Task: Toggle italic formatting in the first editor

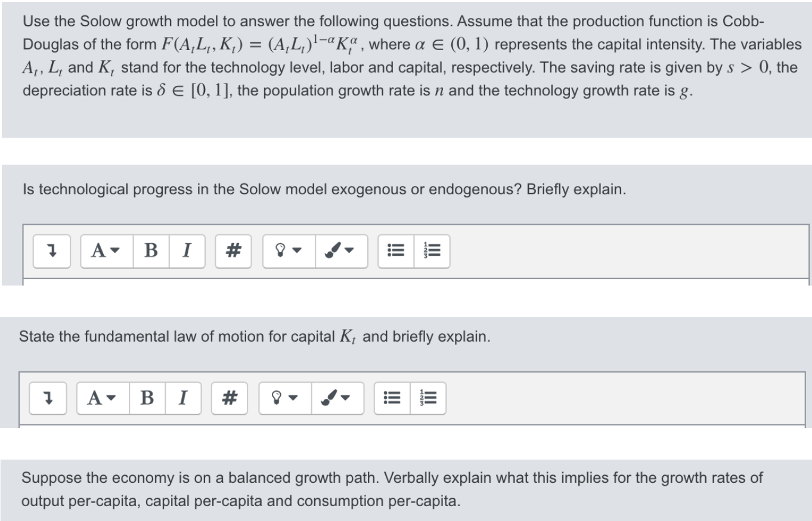Action: coord(186,251)
